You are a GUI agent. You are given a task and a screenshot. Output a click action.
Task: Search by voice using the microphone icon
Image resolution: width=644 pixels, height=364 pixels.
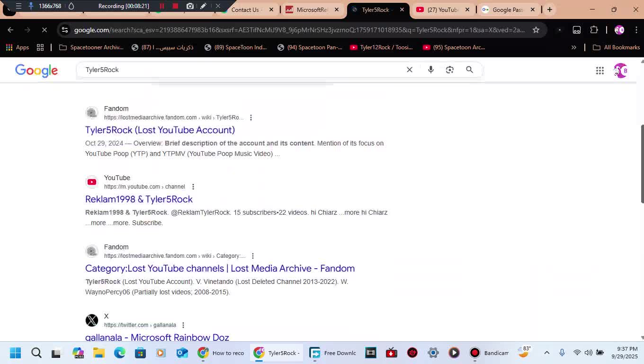click(x=430, y=69)
